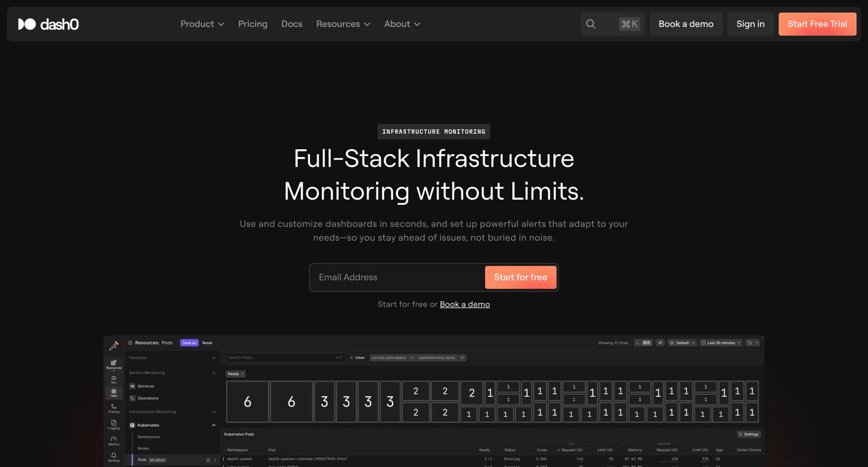Screen dimensions: 868x467
Task: Click the Age column header
Action: [719, 450]
